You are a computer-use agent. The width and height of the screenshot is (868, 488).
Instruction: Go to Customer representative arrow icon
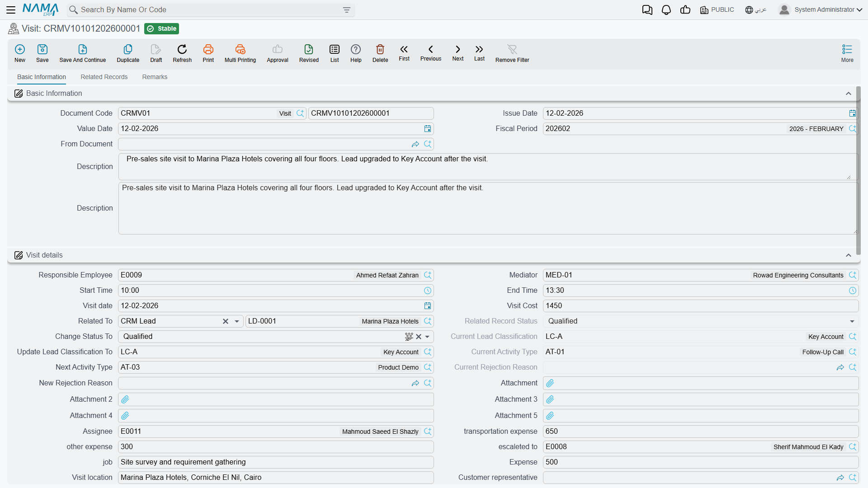(840, 478)
